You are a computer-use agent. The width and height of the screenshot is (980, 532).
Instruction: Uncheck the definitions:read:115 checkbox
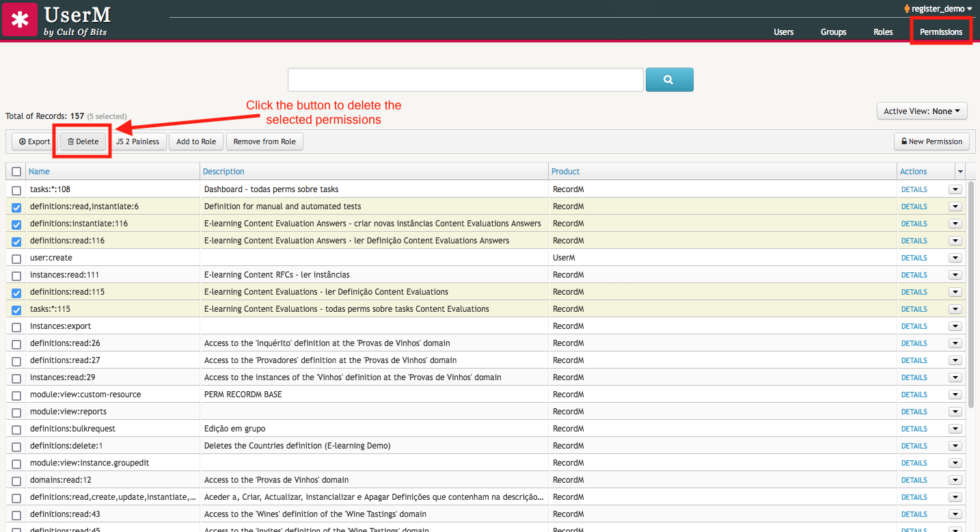(x=16, y=293)
